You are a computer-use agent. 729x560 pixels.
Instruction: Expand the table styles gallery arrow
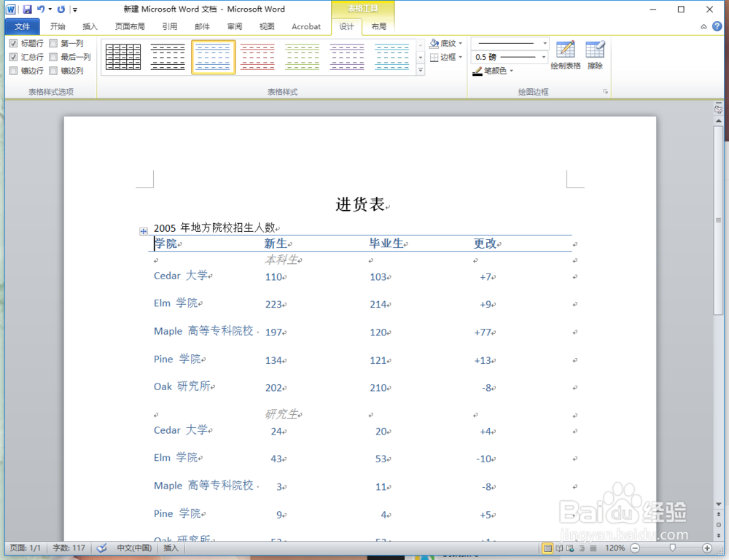click(421, 68)
